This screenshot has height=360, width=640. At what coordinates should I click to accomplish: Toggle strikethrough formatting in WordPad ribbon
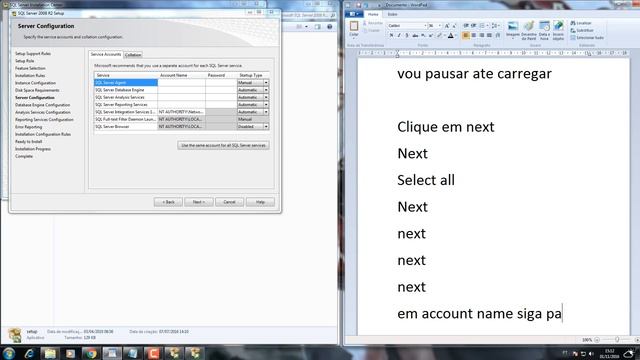pos(415,36)
